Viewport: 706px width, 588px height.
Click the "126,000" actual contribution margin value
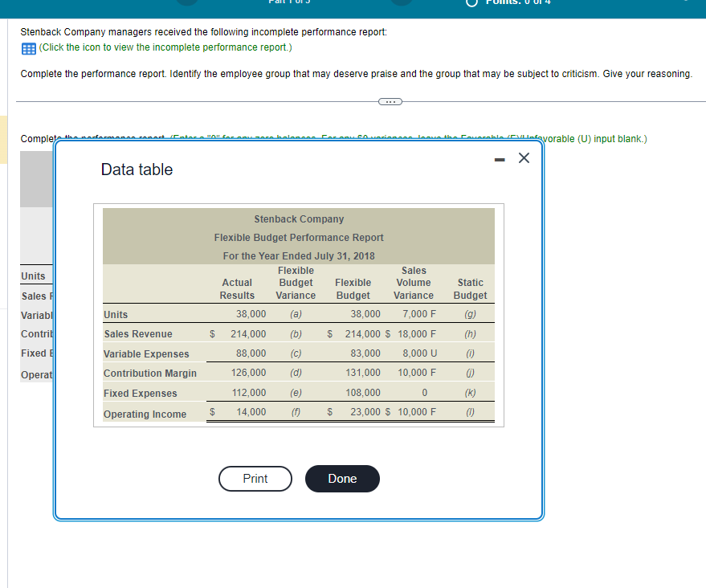point(248,373)
